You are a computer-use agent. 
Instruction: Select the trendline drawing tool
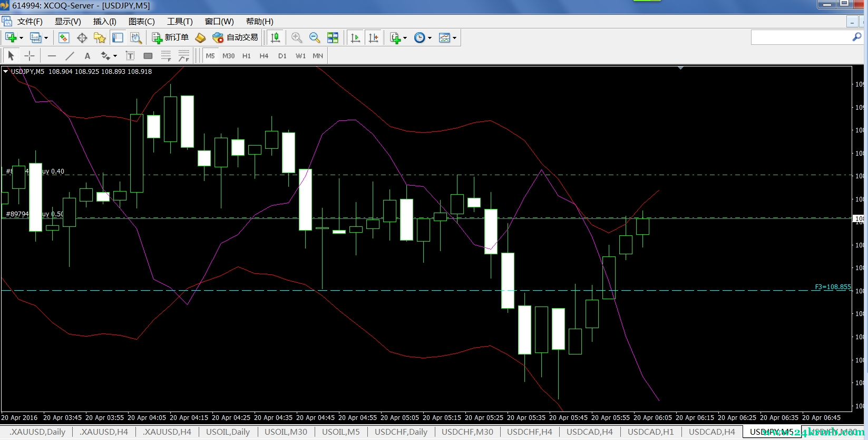70,55
